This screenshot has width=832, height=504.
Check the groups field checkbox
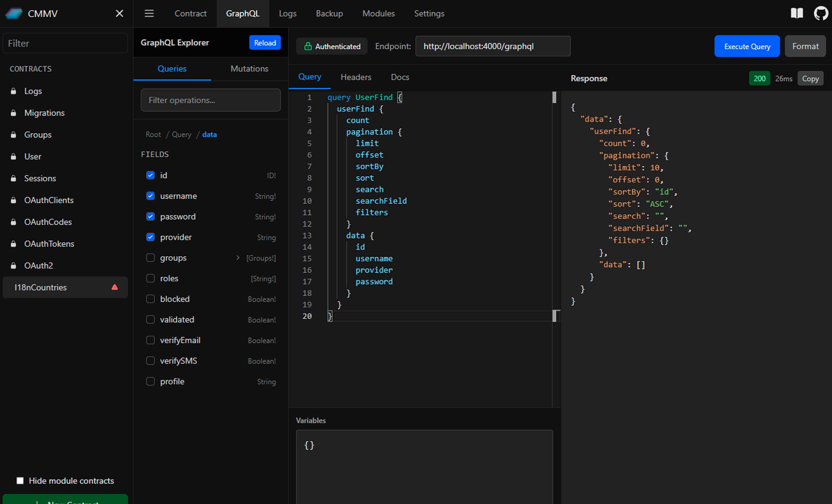pos(150,258)
